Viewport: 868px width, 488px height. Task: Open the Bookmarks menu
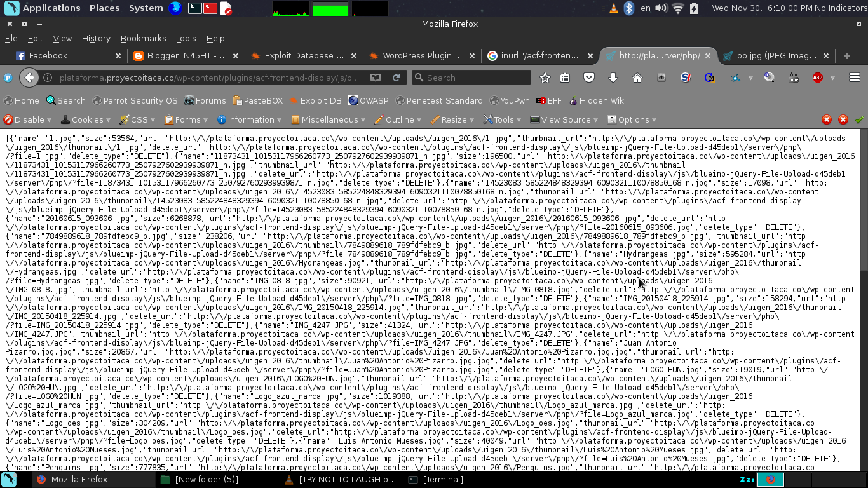(x=143, y=38)
